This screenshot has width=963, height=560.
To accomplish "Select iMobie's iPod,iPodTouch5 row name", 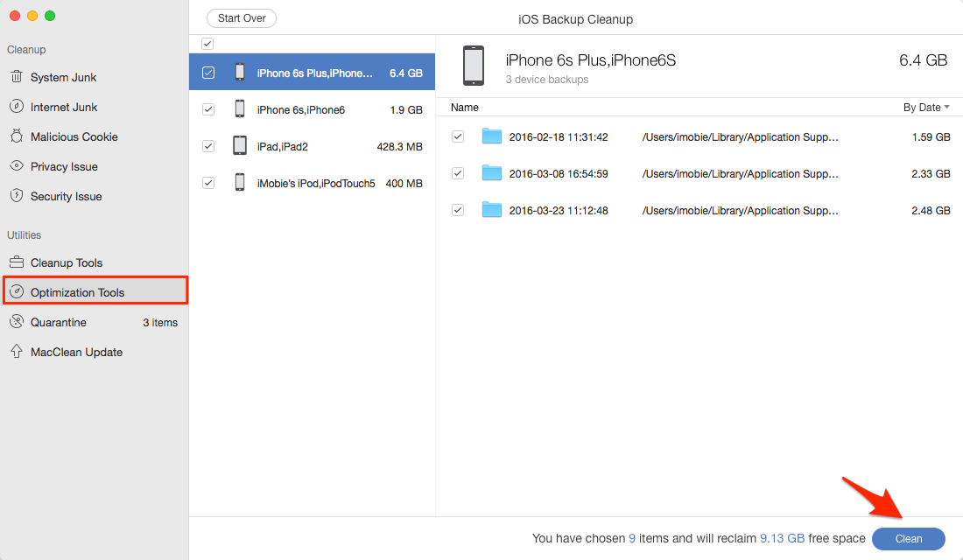I will [316, 184].
